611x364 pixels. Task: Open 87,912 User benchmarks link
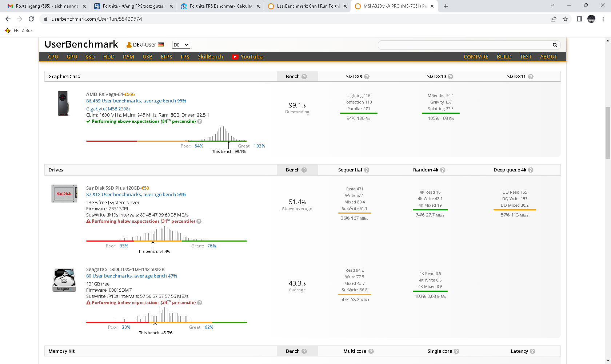pos(136,195)
